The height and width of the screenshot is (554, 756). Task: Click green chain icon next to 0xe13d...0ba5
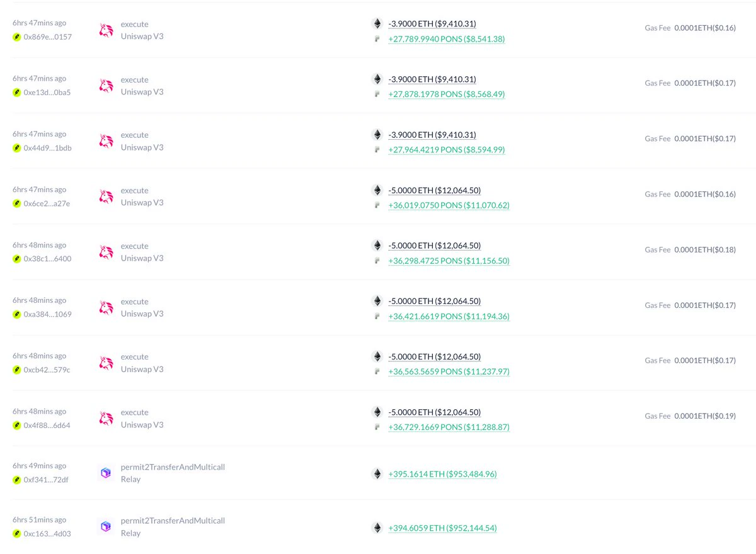tap(18, 93)
